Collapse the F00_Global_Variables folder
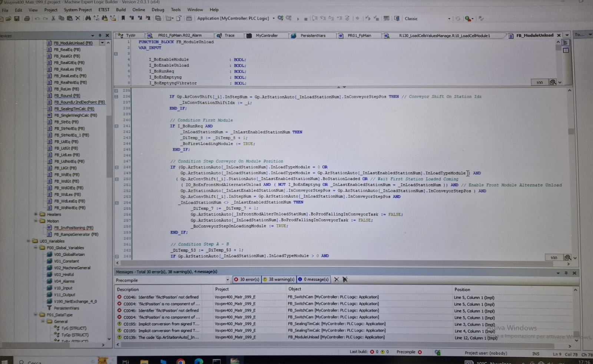 point(36,248)
